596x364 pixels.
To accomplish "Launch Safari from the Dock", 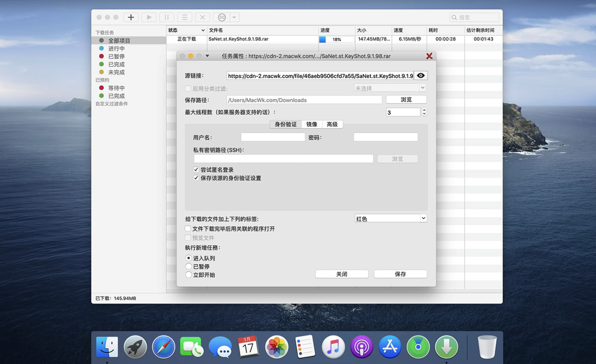I will 163,346.
